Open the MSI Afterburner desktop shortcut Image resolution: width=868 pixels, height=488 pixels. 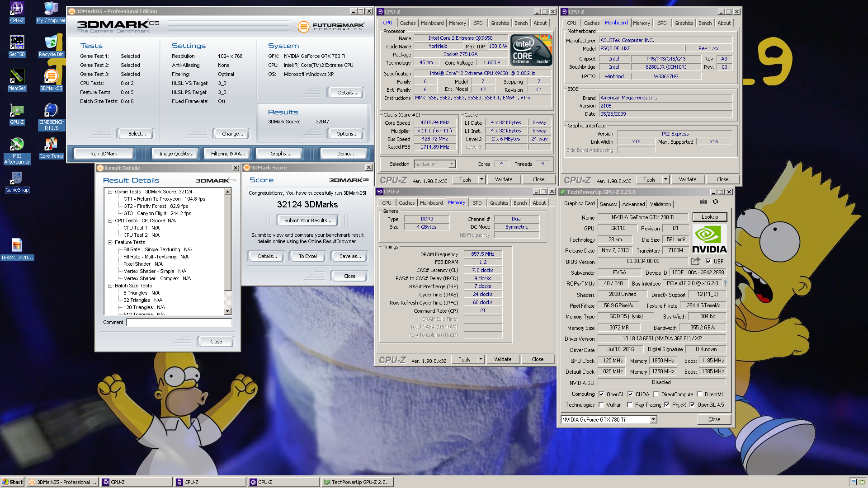17,150
